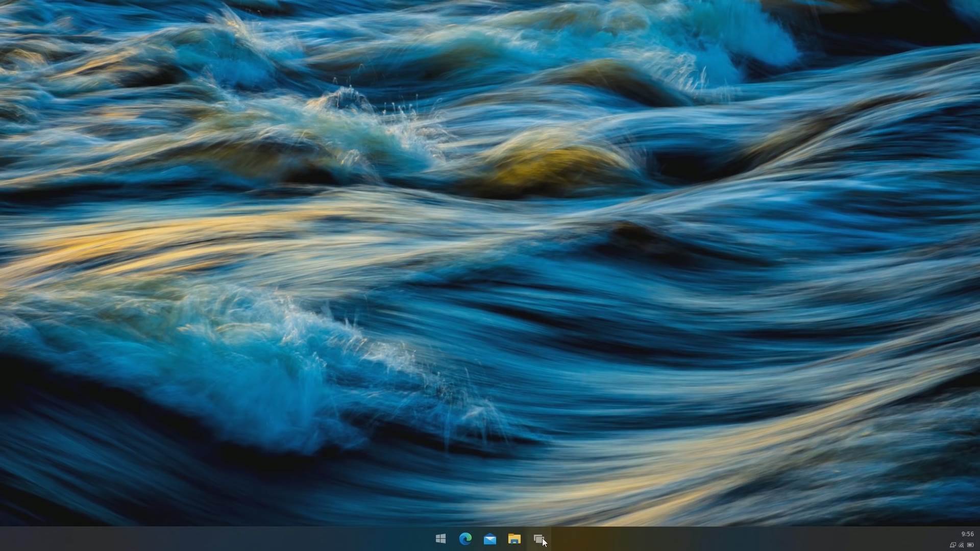Select the yellow File Explorer folder icon
Screen dimensions: 980x551
514,538
